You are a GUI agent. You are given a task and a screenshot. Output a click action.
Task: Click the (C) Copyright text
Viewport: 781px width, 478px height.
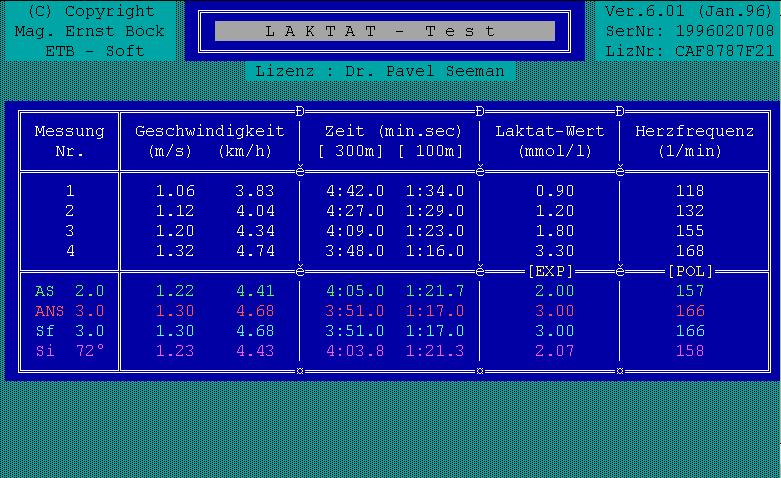coord(91,11)
